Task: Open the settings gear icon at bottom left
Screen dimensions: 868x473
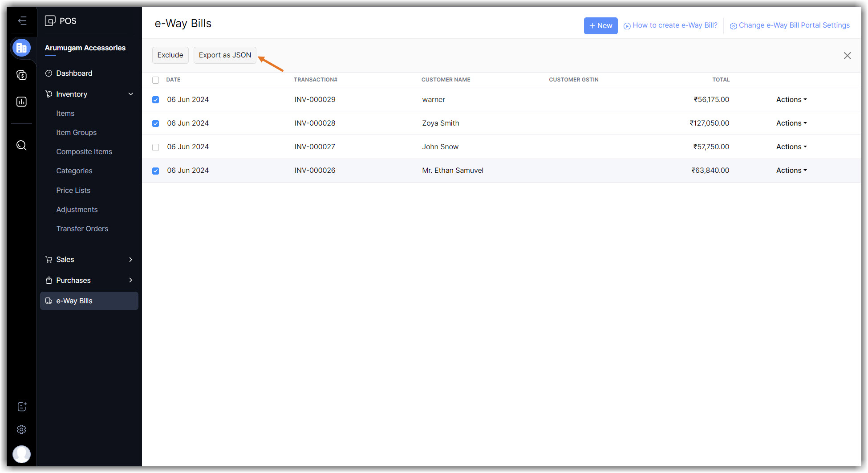Action: (x=21, y=429)
